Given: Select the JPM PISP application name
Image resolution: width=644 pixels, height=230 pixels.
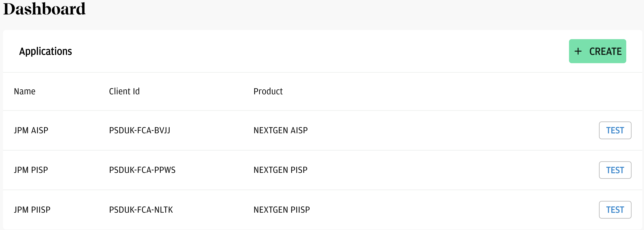Looking at the screenshot, I should point(31,170).
